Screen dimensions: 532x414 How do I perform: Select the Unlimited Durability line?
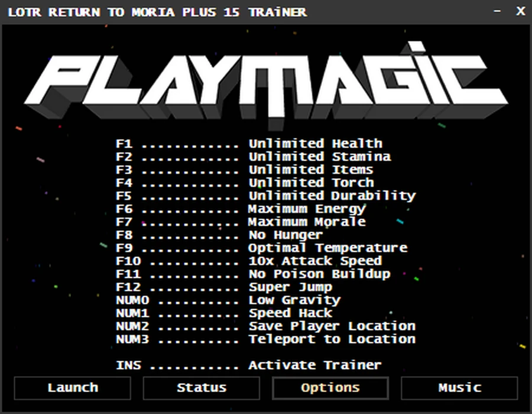pos(265,196)
